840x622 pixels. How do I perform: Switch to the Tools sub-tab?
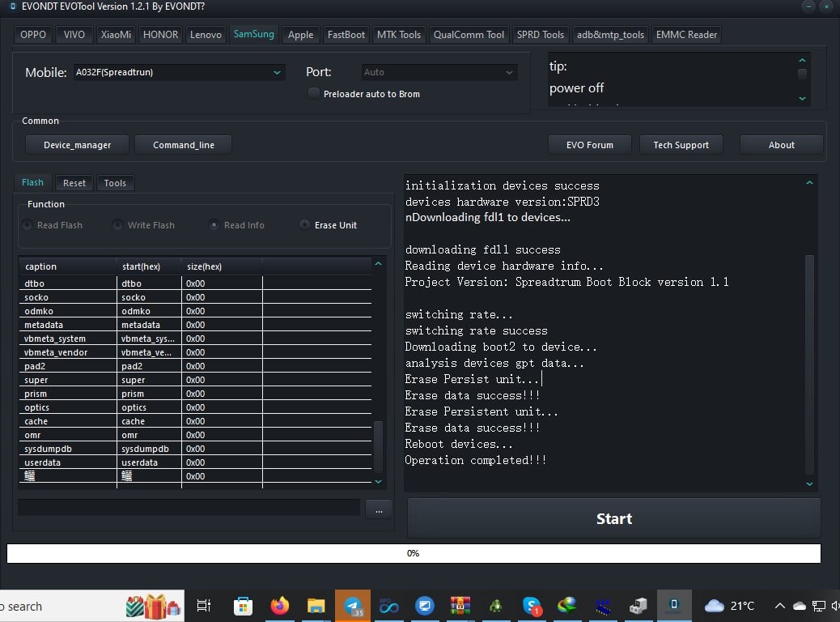pos(115,183)
